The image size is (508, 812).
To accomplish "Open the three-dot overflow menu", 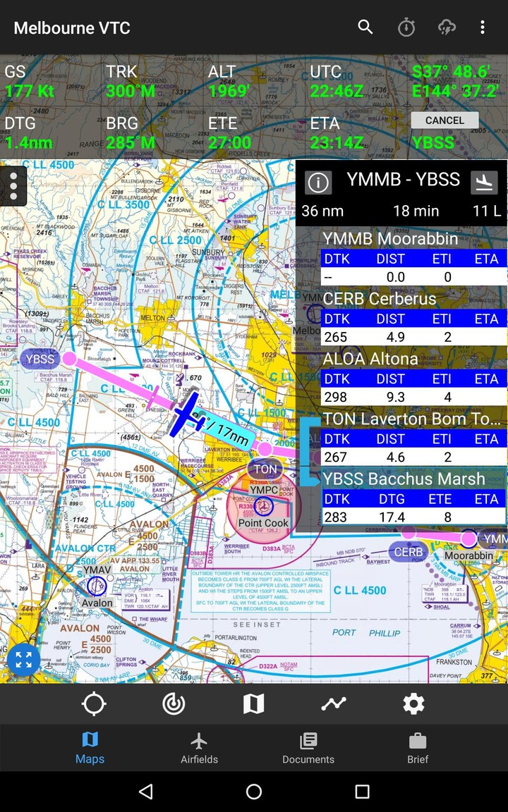I will tap(483, 27).
